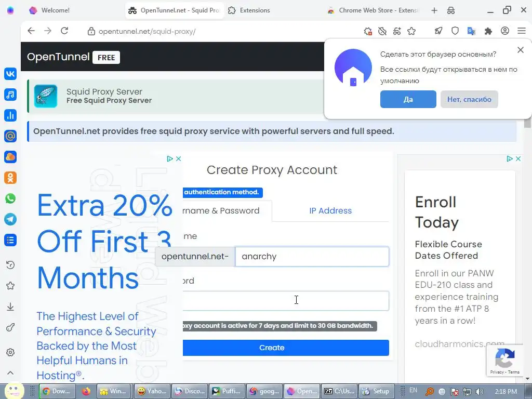This screenshot has height=399, width=532.
Task: Close the default browser popup
Action: [521, 50]
